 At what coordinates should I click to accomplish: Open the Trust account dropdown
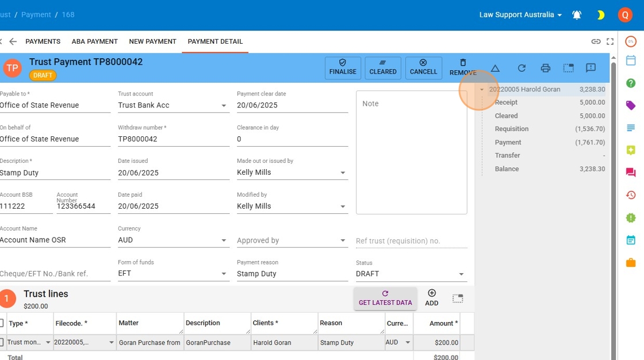(x=224, y=106)
